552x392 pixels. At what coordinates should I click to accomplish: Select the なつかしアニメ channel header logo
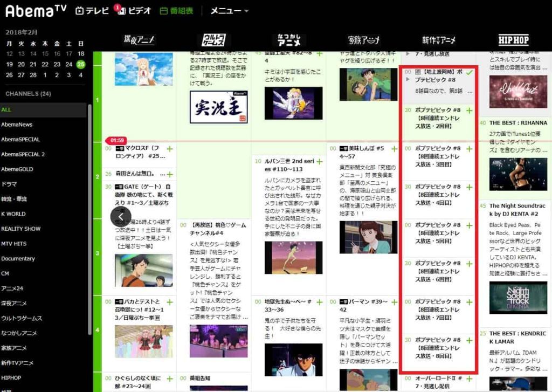click(289, 40)
